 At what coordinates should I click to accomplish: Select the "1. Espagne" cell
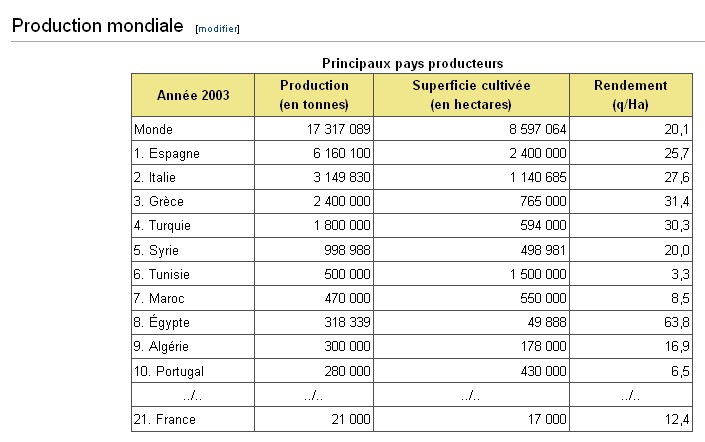click(166, 154)
